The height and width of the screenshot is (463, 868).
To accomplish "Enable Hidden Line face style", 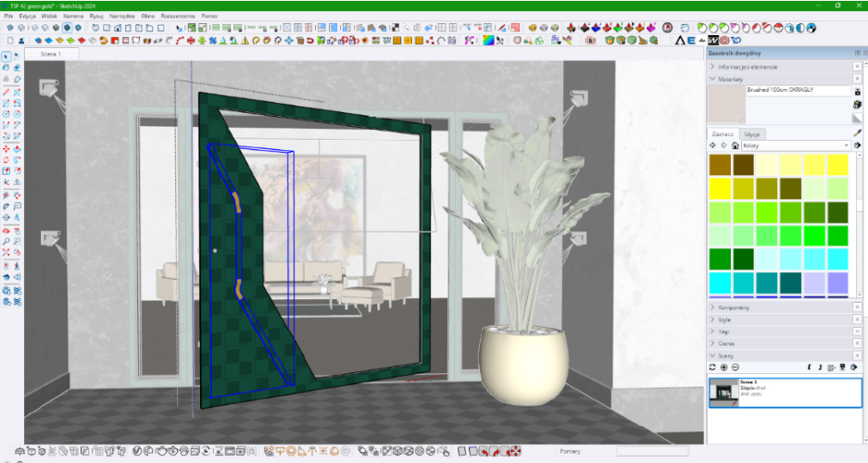I will click(x=44, y=28).
